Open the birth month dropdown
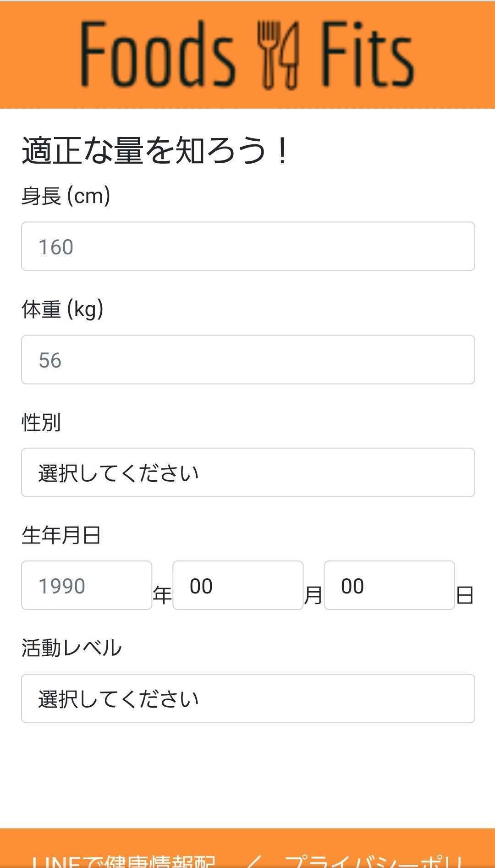 point(238,585)
